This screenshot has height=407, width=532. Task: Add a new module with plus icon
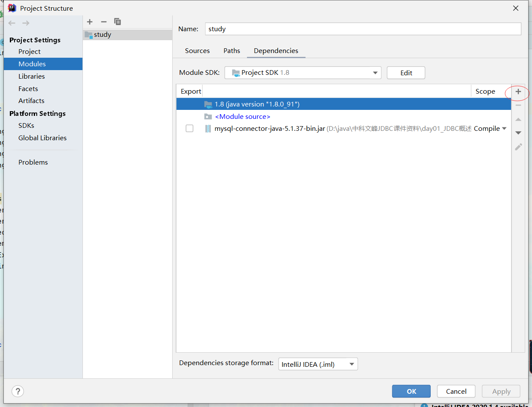click(x=90, y=22)
